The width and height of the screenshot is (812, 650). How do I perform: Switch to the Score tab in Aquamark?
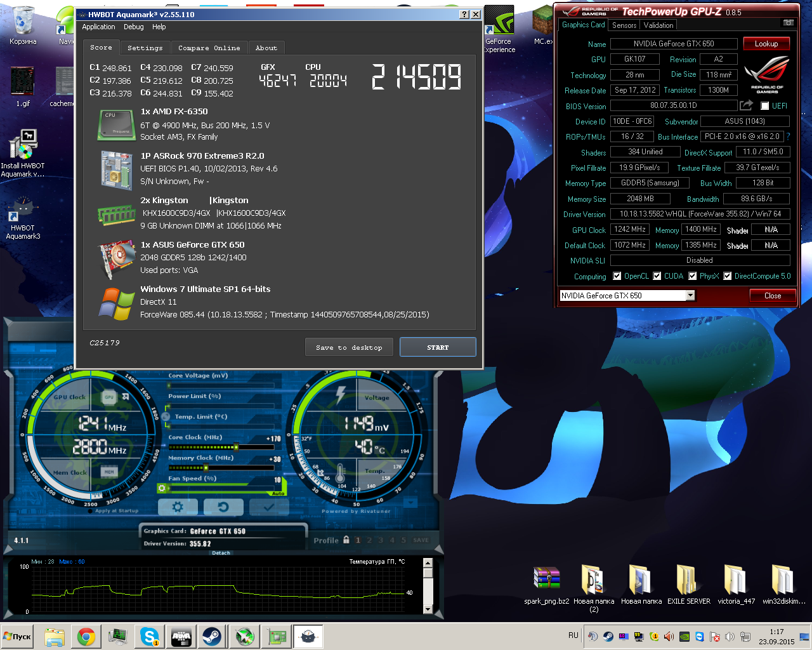101,48
